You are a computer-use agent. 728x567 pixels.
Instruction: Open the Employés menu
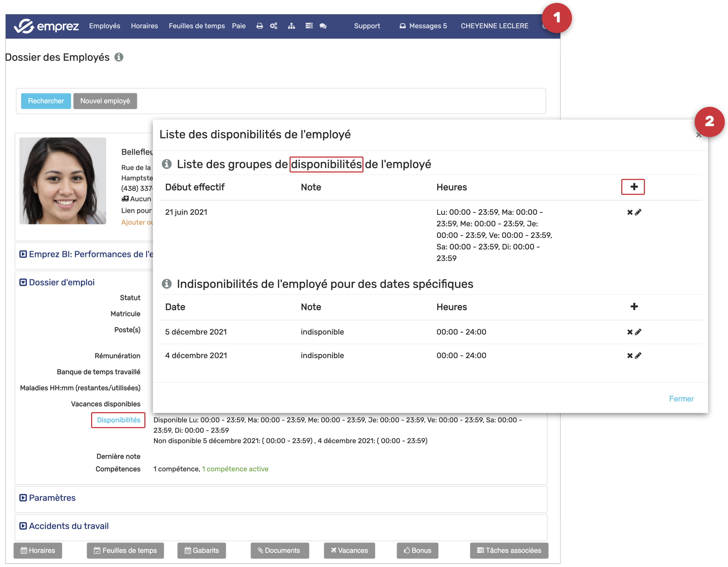[x=104, y=26]
